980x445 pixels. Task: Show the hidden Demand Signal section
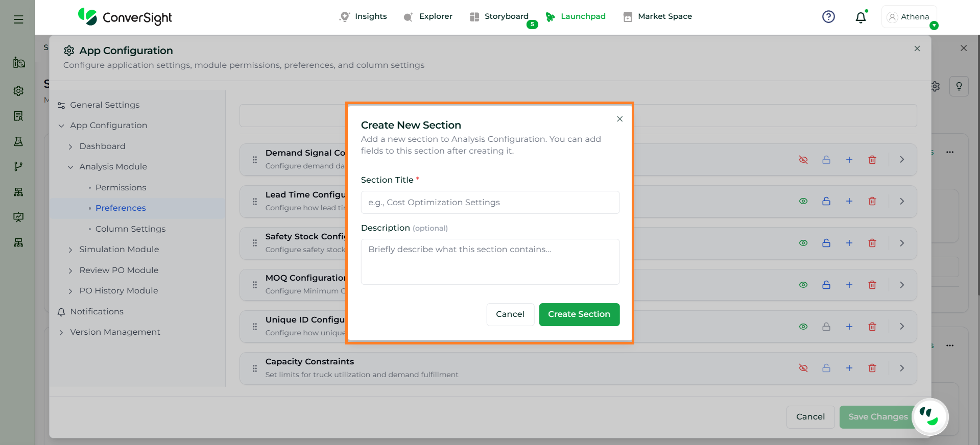(x=803, y=160)
